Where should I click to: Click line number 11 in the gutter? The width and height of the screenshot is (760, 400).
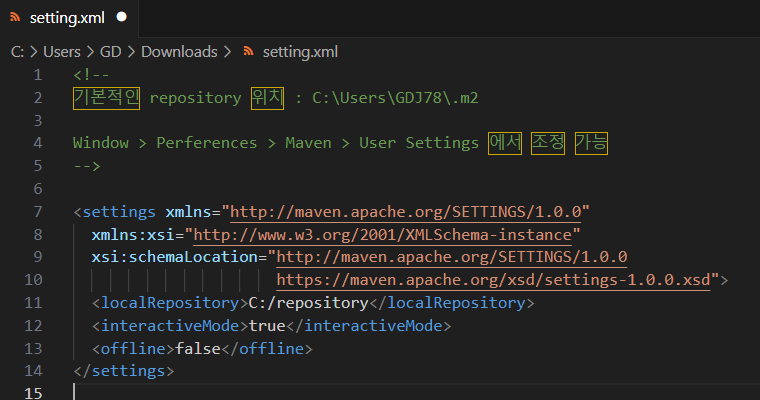pyautogui.click(x=33, y=303)
